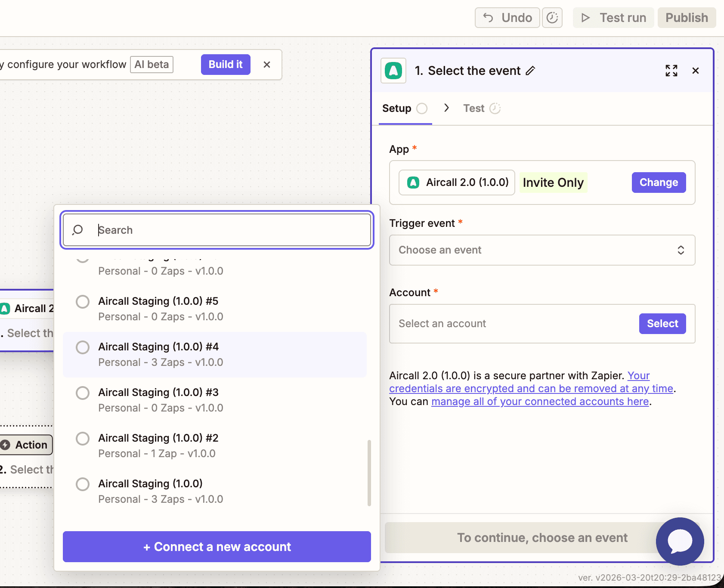Click the chevron between Setup and Test
Screen dimensions: 724x588
(x=447, y=108)
